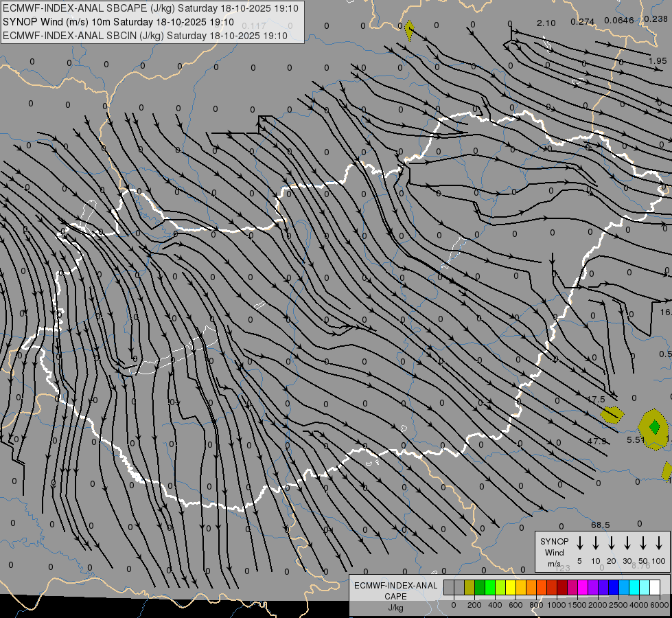Click the 68.5 value label
The image size is (672, 618).
pyautogui.click(x=600, y=525)
